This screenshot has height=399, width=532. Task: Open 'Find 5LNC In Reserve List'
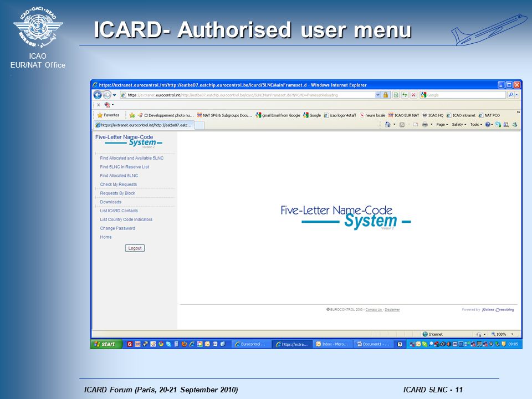pos(125,167)
